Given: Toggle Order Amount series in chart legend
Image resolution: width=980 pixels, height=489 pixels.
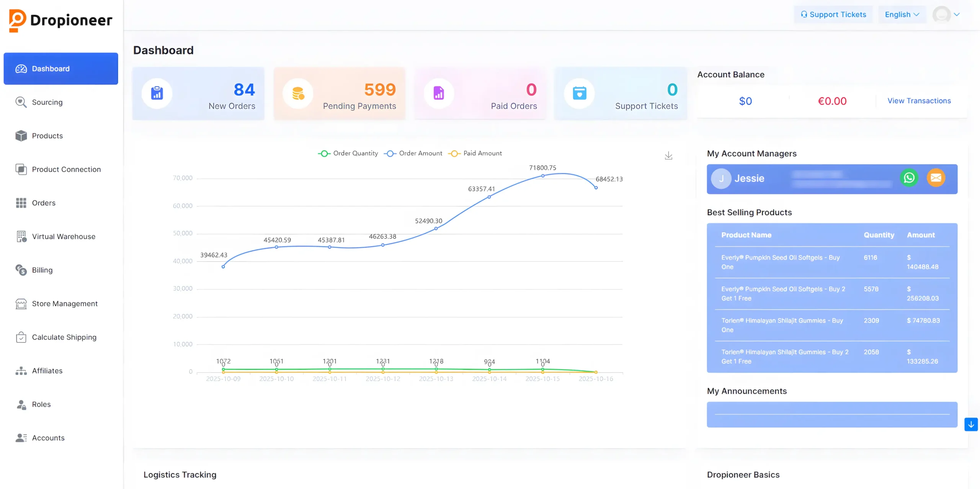Looking at the screenshot, I should [x=413, y=154].
